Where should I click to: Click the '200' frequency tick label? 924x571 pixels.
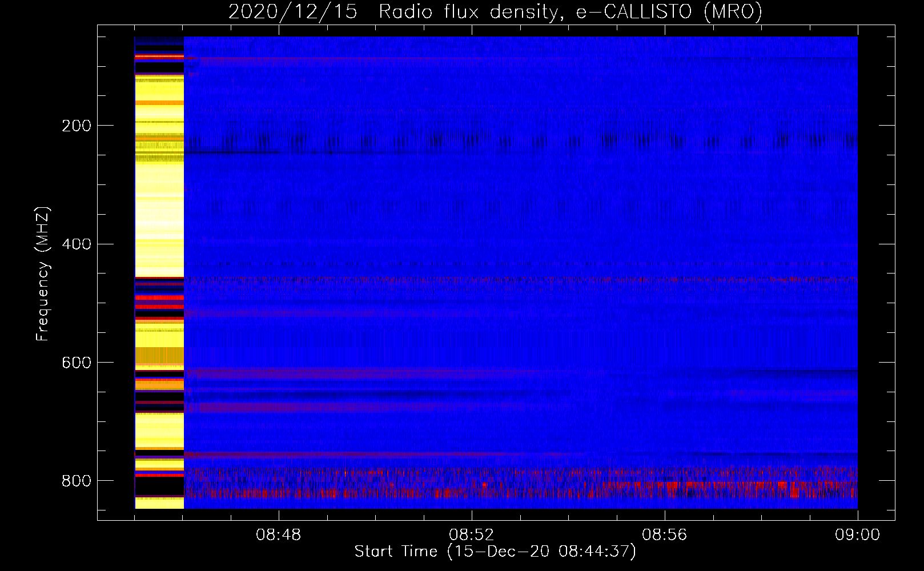pos(76,126)
